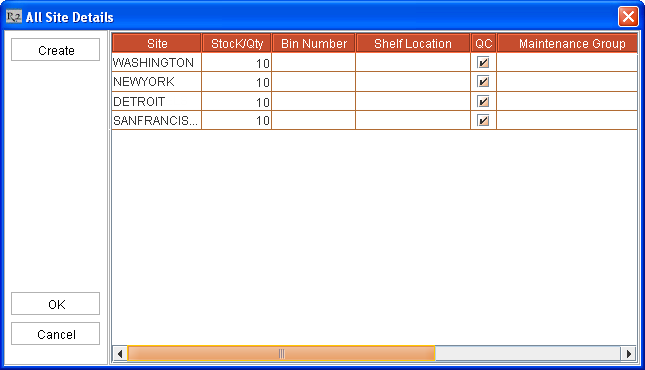Click the Shelf Location column header
The image size is (645, 370).
(x=413, y=43)
